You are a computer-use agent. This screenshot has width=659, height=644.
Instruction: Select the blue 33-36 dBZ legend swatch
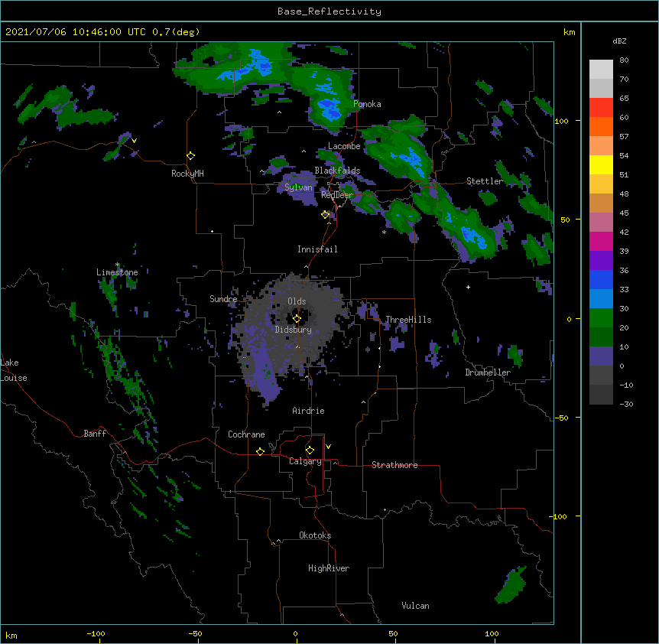601,279
